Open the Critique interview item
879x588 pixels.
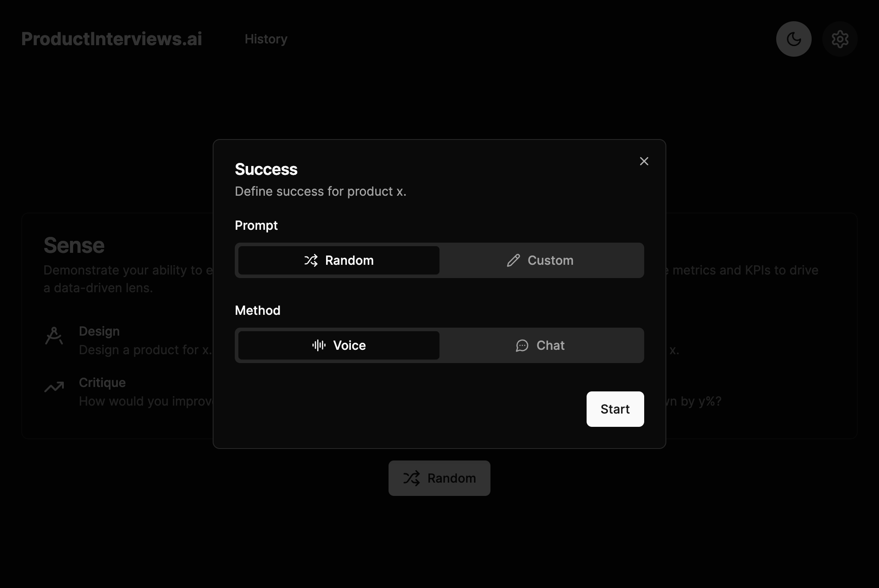click(x=102, y=383)
